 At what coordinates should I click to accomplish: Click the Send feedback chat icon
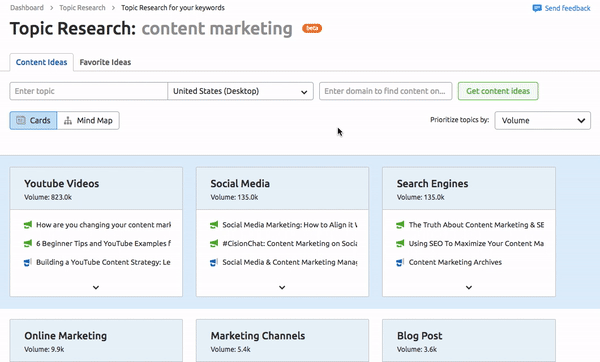537,8
